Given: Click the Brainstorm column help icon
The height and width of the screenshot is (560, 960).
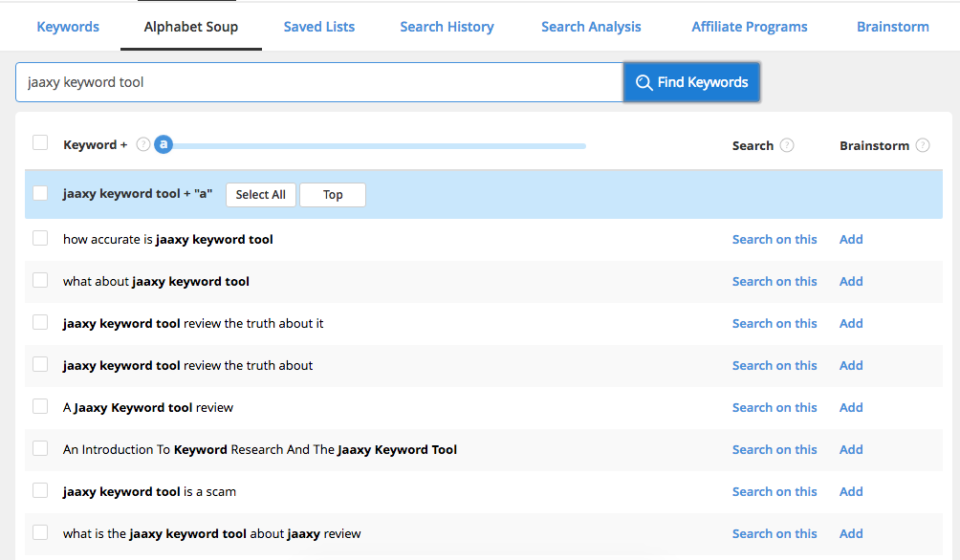Looking at the screenshot, I should (x=923, y=145).
